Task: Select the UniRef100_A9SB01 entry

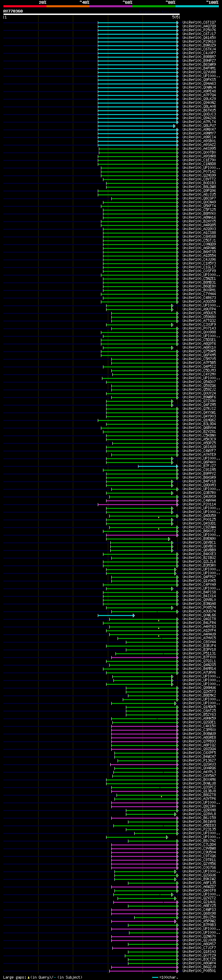Action: (x=199, y=141)
